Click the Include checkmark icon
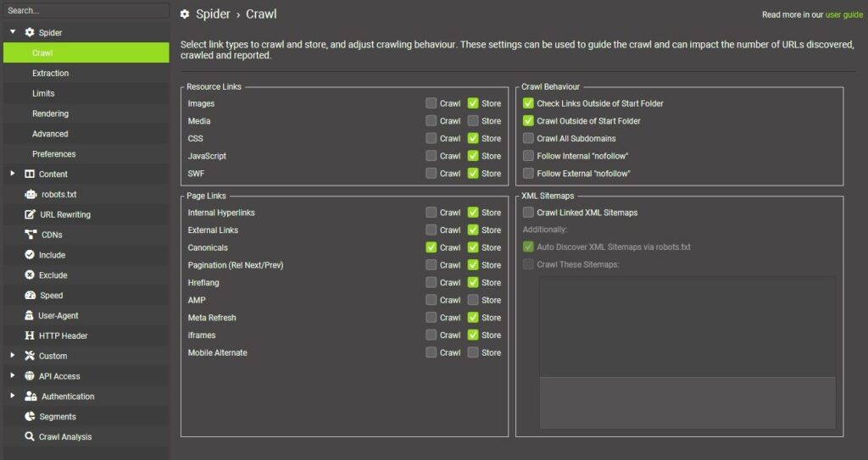 tap(30, 255)
